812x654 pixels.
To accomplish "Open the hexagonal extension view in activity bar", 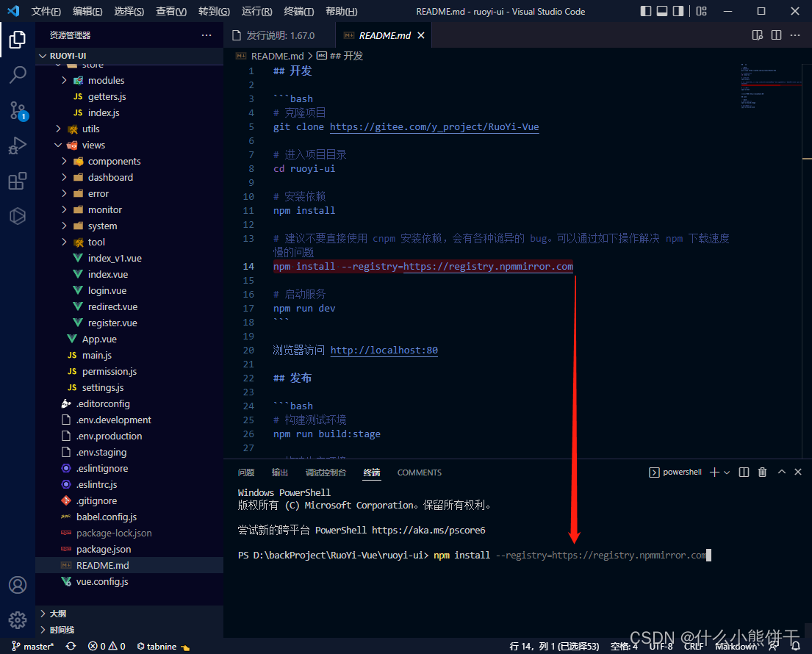I will [17, 216].
